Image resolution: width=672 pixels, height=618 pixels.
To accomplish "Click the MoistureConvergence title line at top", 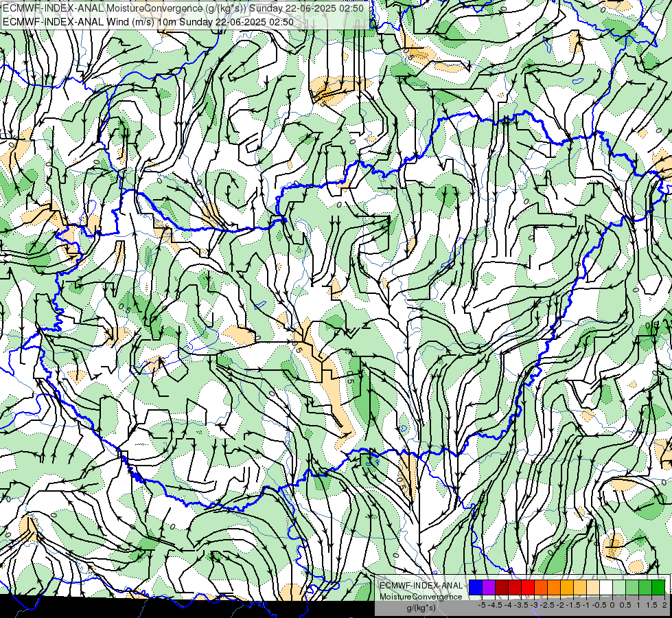I will tap(183, 8).
